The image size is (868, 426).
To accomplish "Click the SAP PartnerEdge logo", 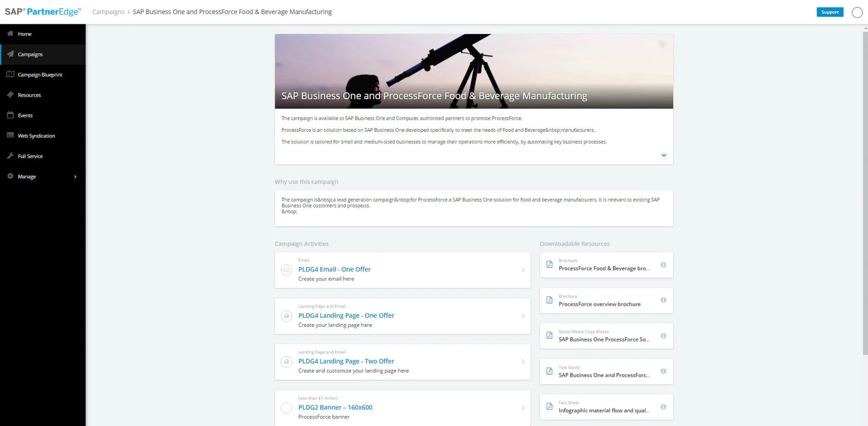I will (43, 12).
